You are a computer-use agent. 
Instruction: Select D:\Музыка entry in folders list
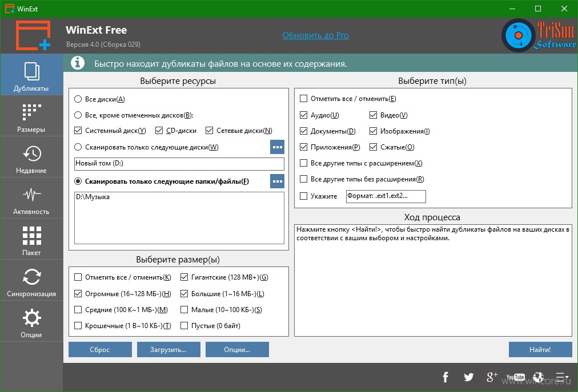point(93,197)
